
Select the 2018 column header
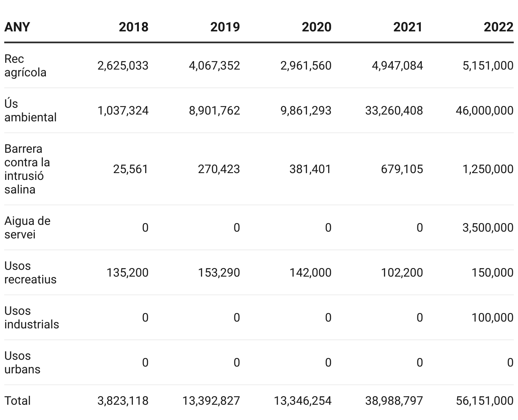tap(133, 27)
